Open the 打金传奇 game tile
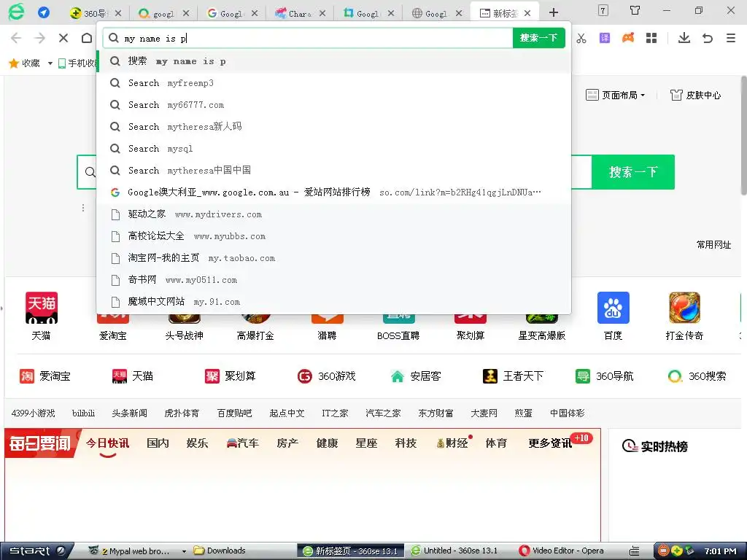Image resolution: width=747 pixels, height=560 pixels. pos(684,308)
